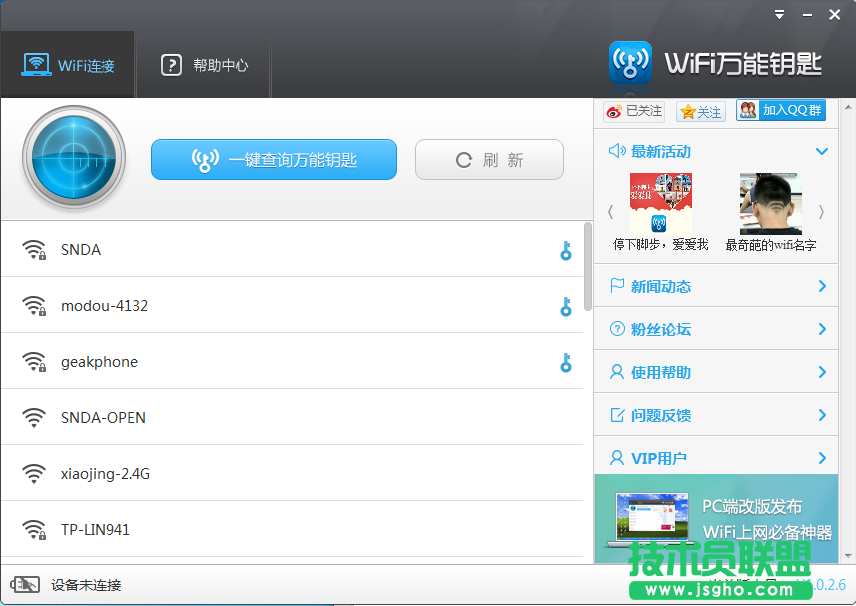The image size is (856, 606).
Task: Click the QQ group avatar icon on 加入QQ群
Action: click(x=749, y=111)
